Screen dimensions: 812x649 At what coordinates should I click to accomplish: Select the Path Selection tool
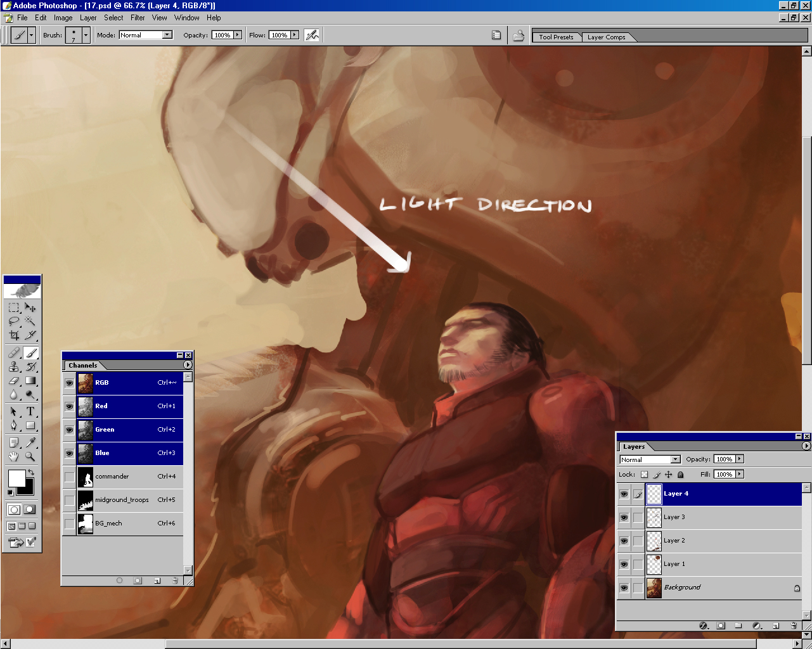14,412
